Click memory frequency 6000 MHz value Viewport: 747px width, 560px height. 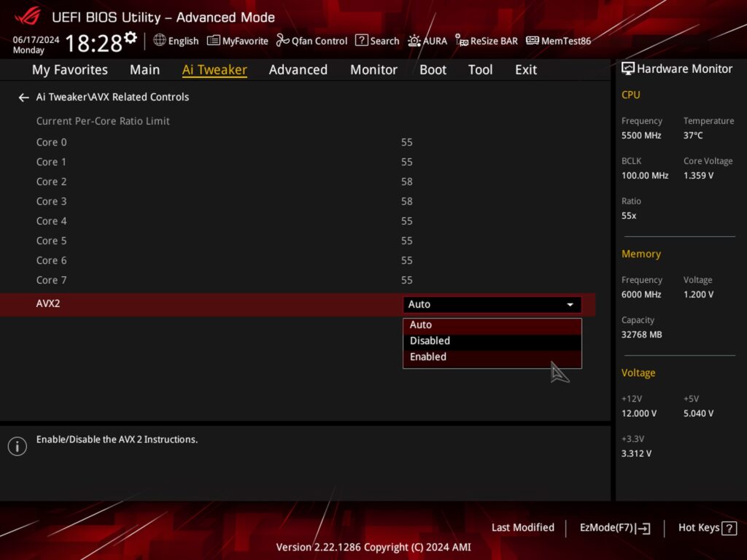(641, 295)
